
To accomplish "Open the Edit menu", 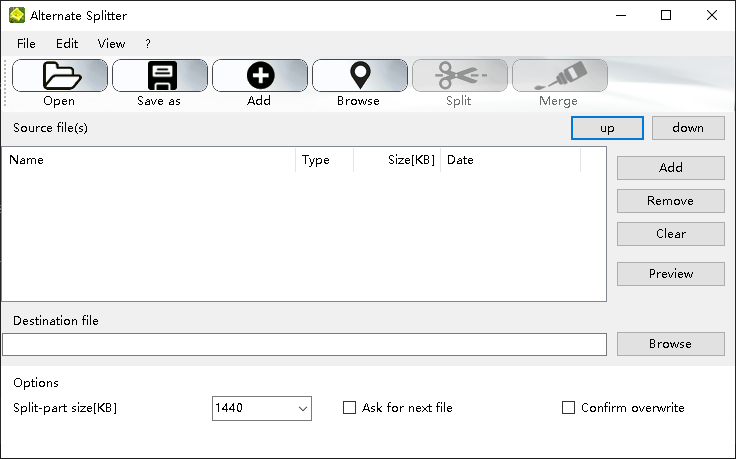I will 67,44.
